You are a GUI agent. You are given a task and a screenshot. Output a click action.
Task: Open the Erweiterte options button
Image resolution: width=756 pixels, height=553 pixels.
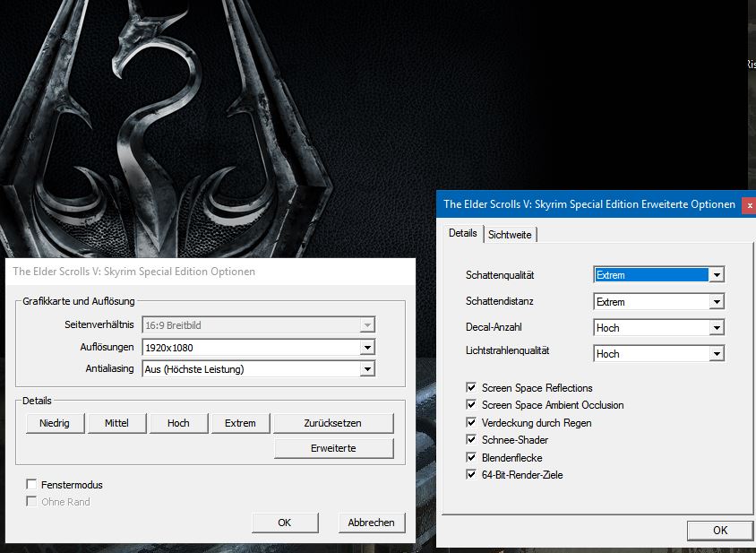[333, 448]
